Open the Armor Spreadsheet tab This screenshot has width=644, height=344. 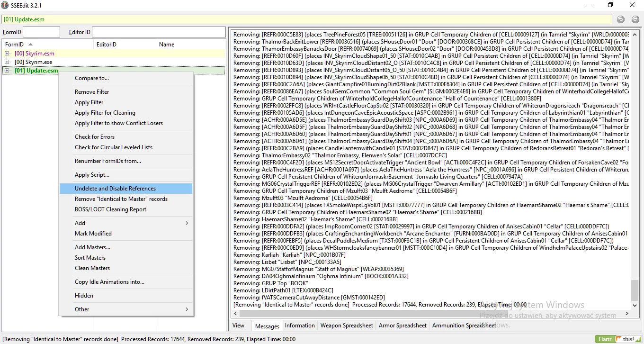point(402,326)
